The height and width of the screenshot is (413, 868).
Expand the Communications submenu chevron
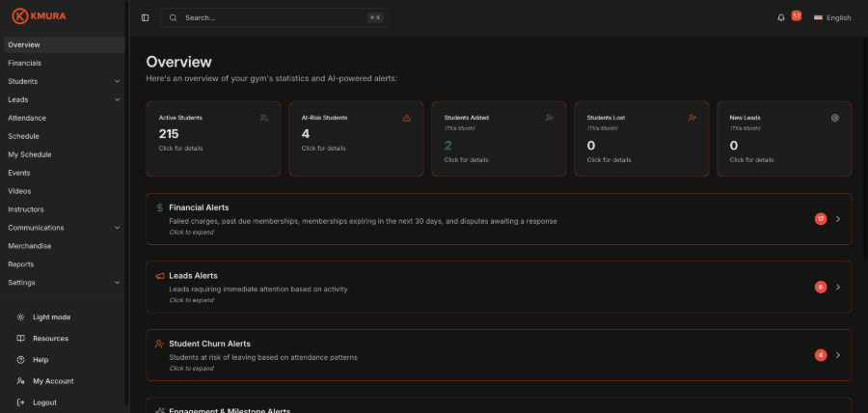click(x=117, y=228)
